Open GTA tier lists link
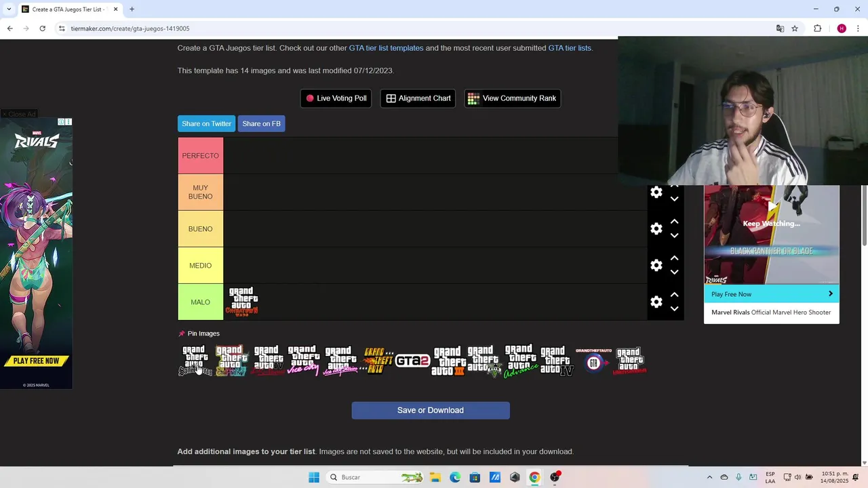868x488 pixels. [x=570, y=48]
